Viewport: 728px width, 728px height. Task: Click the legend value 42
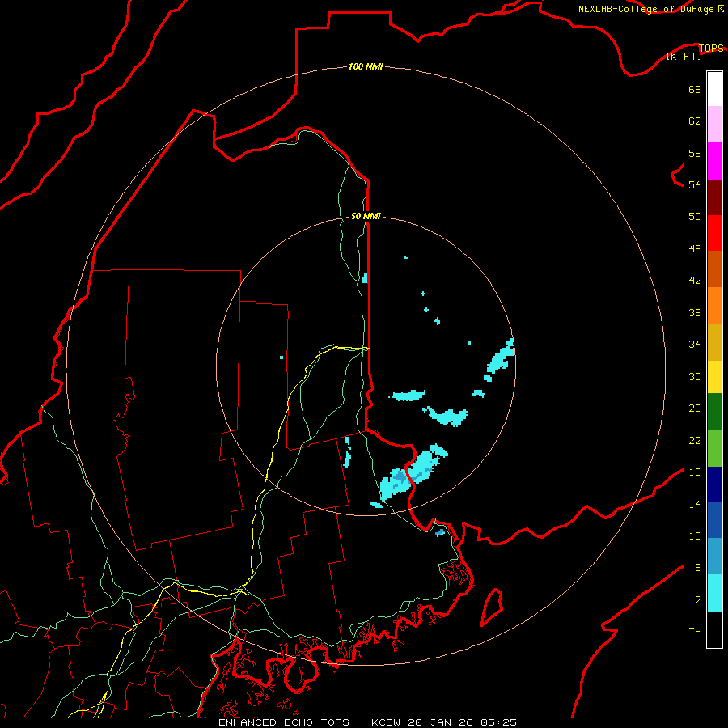(x=695, y=281)
